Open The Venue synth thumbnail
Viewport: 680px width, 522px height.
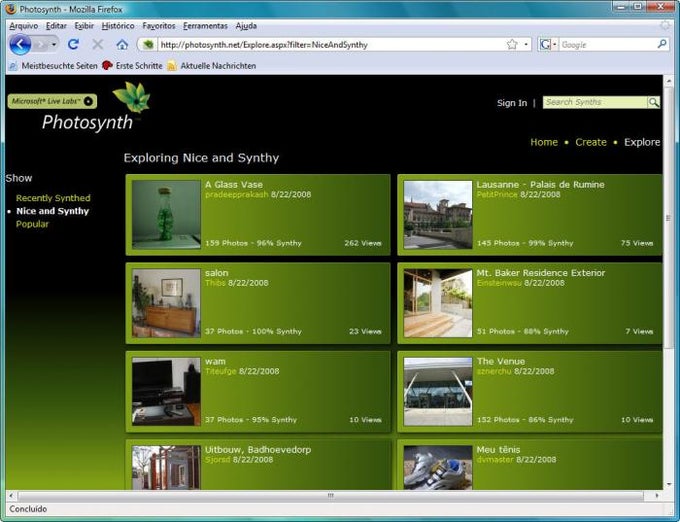coord(438,392)
